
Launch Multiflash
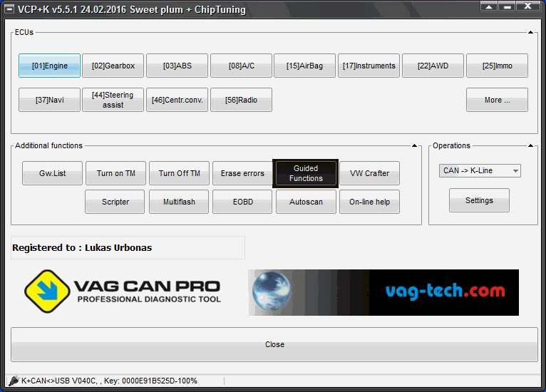point(179,202)
